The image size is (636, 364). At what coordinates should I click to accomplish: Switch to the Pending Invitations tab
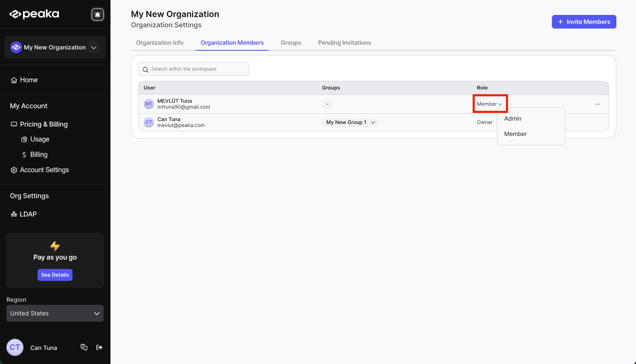click(x=344, y=43)
